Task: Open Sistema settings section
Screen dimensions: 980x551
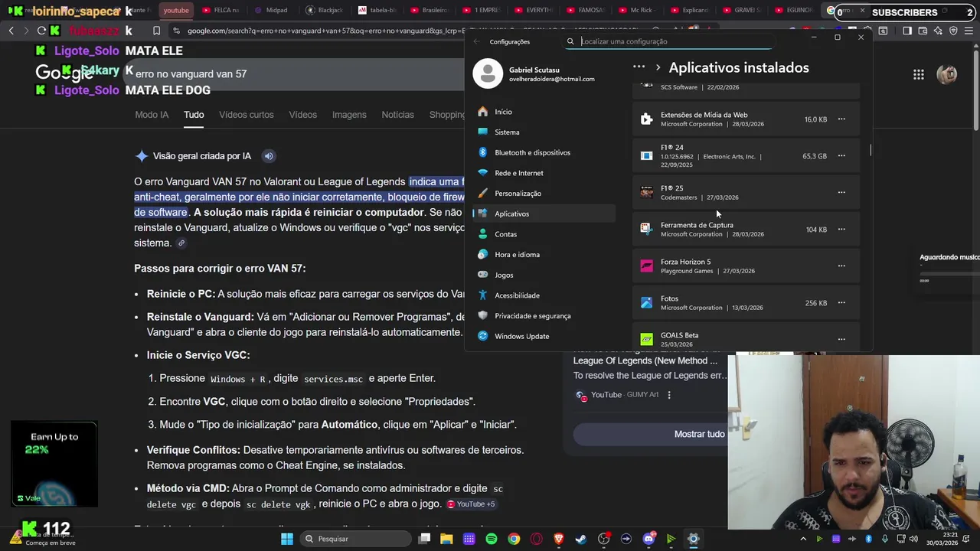Action: point(544,132)
